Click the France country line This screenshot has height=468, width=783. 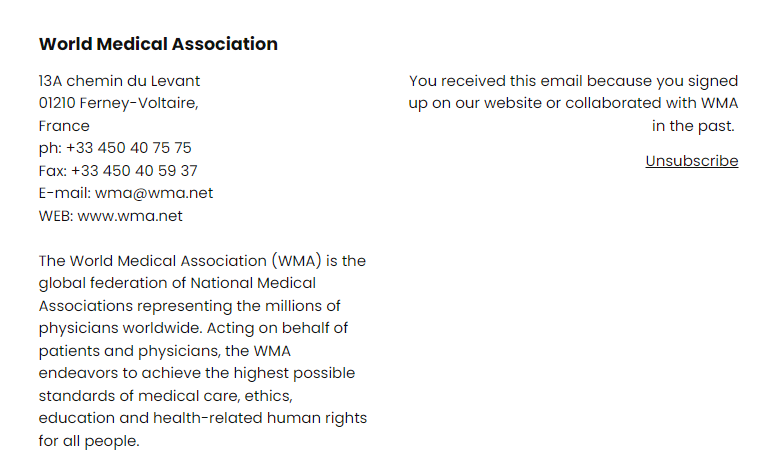coord(64,126)
